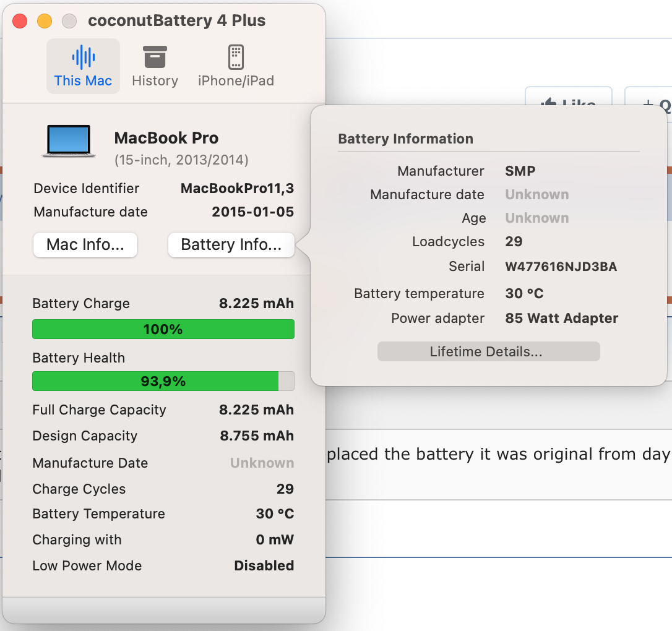
Task: Select the battery serial number text
Action: (x=561, y=267)
